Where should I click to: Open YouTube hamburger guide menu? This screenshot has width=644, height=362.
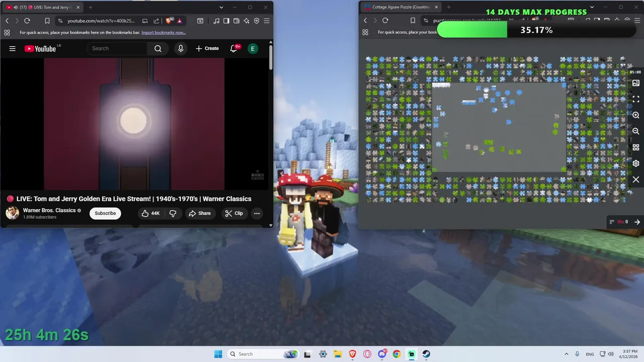pos(13,48)
